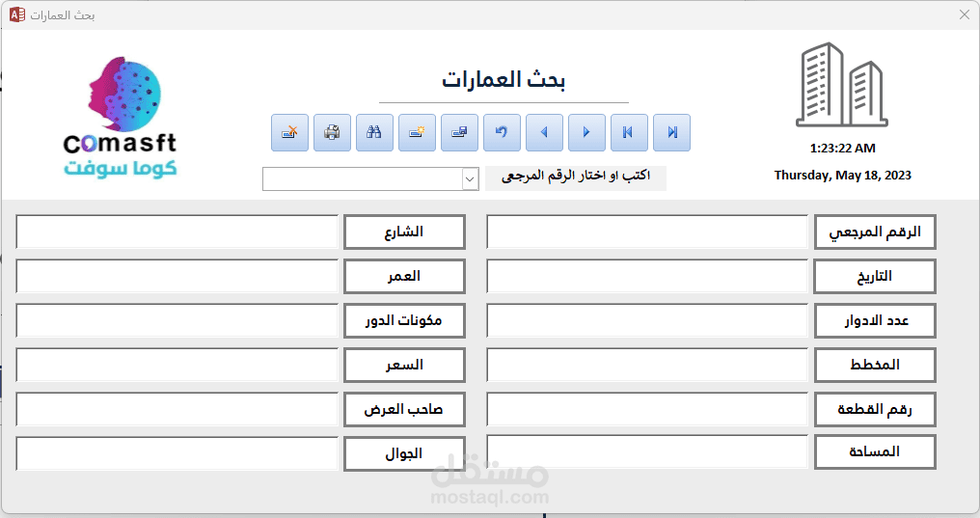The height and width of the screenshot is (518, 980).
Task: Click the الجوال label button
Action: point(404,454)
